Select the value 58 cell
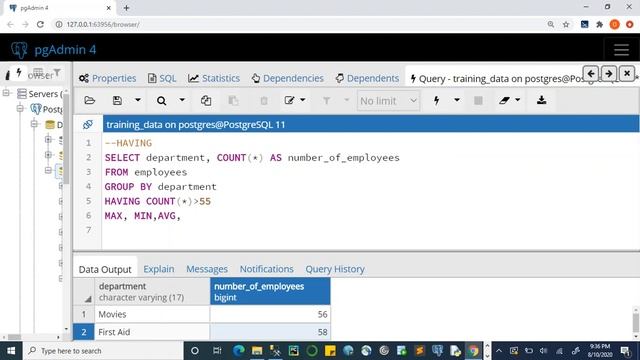 (x=270, y=332)
